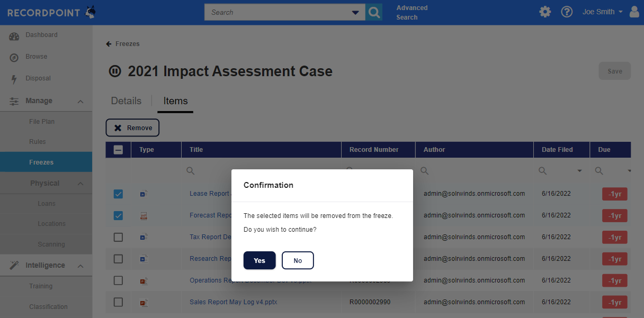Click the Browse compass icon
This screenshot has height=318, width=644.
point(14,57)
